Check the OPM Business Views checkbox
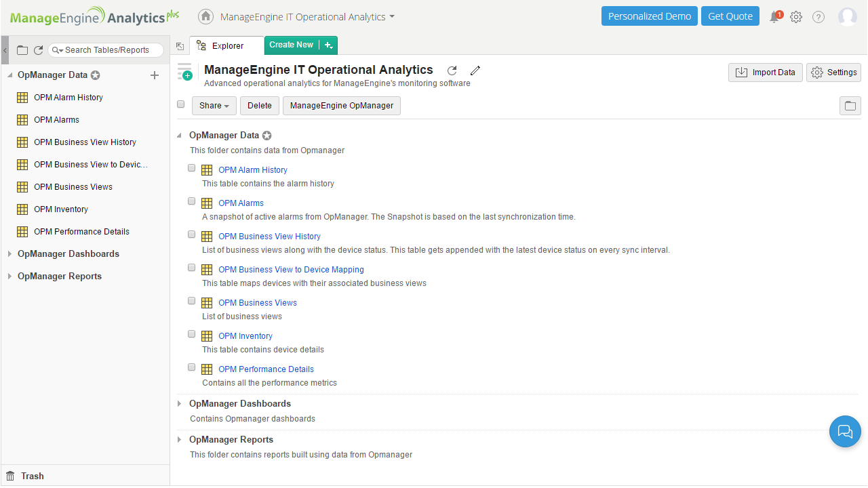This screenshot has width=868, height=488. click(192, 301)
